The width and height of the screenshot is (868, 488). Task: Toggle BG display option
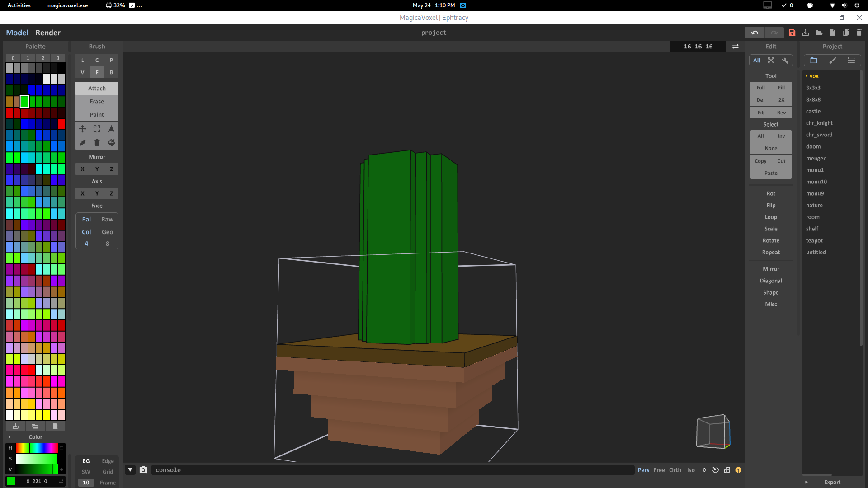tap(86, 461)
